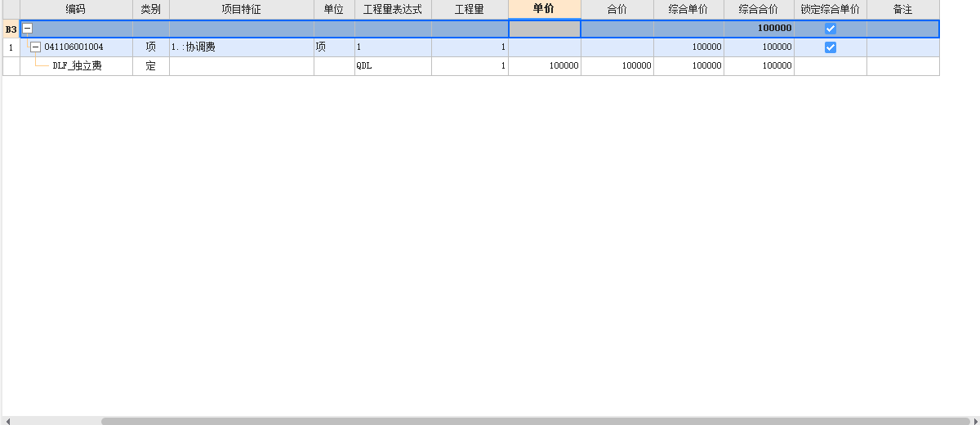980x425 pixels.
Task: Select 综合合价 bold total in B3 row
Action: pyautogui.click(x=759, y=29)
